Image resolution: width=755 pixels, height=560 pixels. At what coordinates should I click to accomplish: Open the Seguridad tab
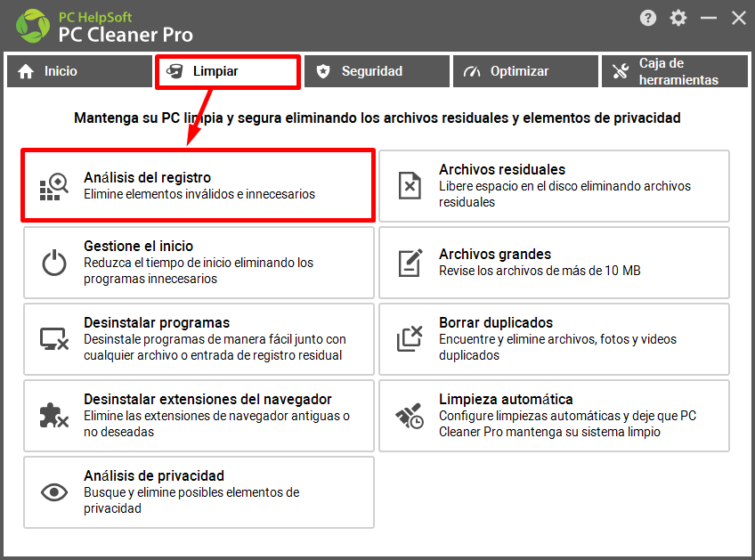point(377,71)
